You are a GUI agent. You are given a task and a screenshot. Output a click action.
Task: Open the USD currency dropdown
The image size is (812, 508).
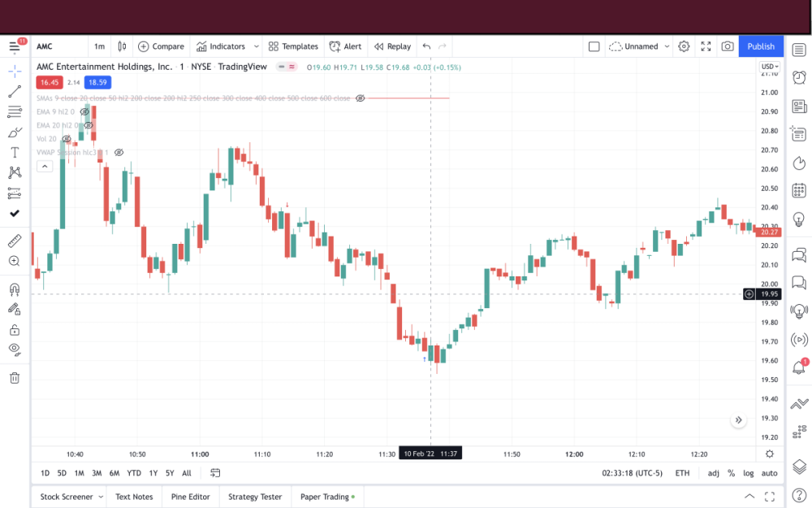click(x=769, y=67)
